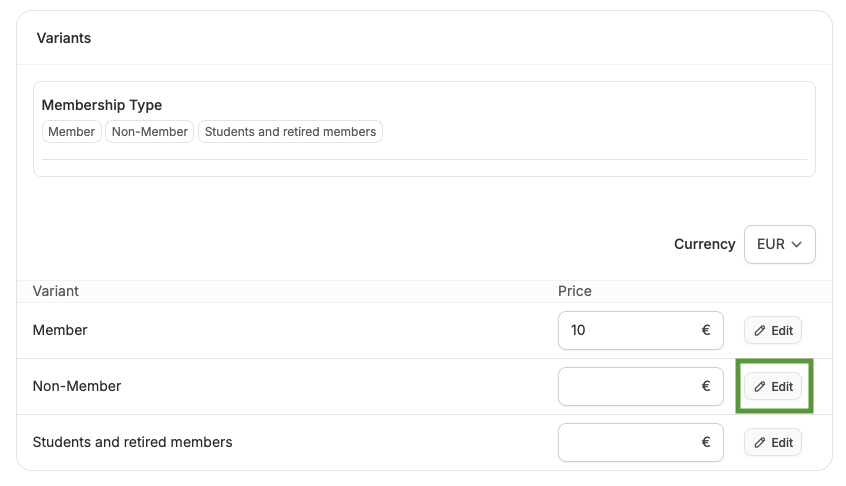The height and width of the screenshot is (486, 846).
Task: Select the Non-Member tag chip
Action: coord(149,132)
